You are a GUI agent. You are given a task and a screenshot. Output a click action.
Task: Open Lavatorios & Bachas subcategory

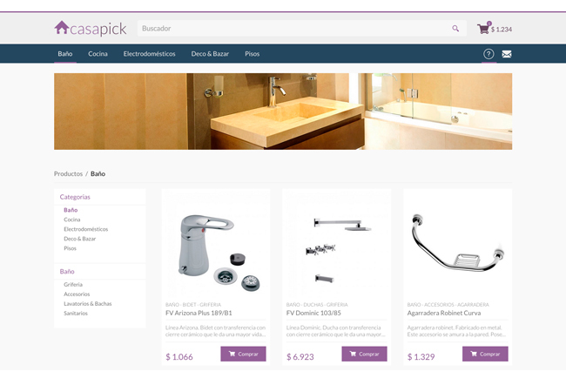pyautogui.click(x=88, y=303)
